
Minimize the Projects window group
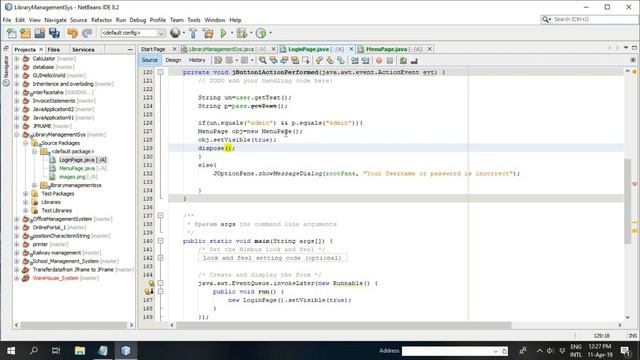click(x=130, y=49)
